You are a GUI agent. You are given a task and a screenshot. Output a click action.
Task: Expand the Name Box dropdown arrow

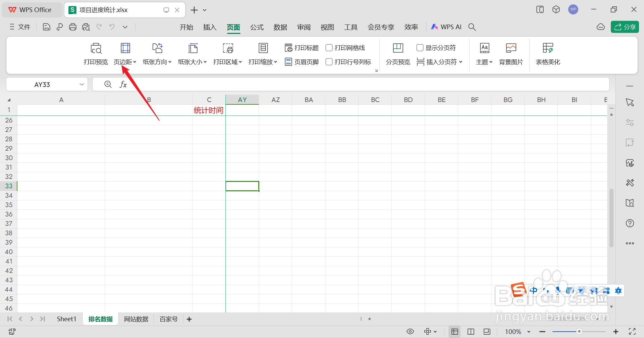[82, 85]
